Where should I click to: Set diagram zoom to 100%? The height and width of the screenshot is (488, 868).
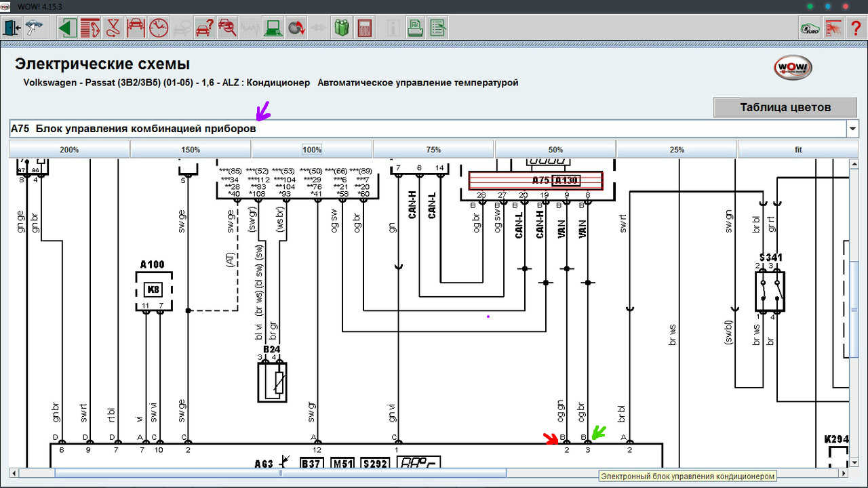[312, 149]
